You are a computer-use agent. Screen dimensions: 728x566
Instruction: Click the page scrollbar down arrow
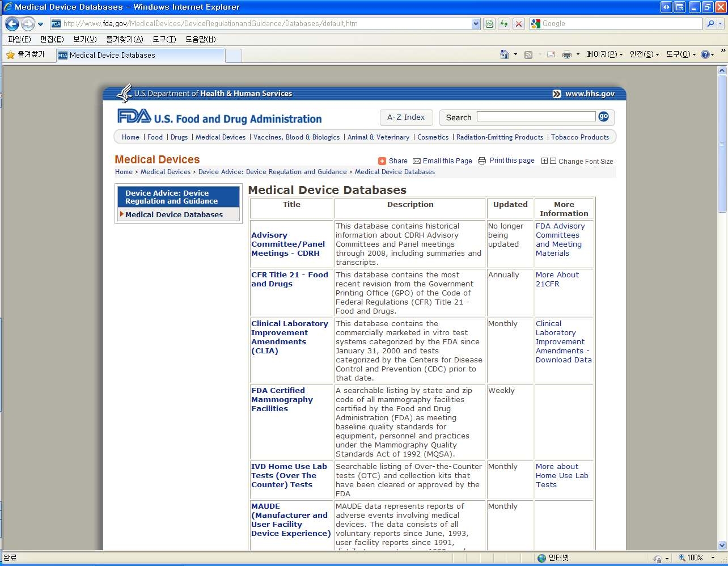tap(722, 545)
